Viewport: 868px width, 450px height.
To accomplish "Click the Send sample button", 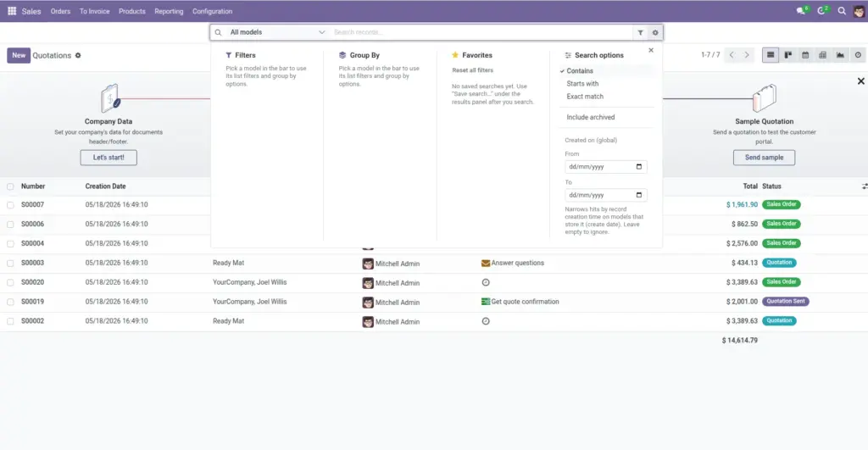I will click(x=764, y=158).
